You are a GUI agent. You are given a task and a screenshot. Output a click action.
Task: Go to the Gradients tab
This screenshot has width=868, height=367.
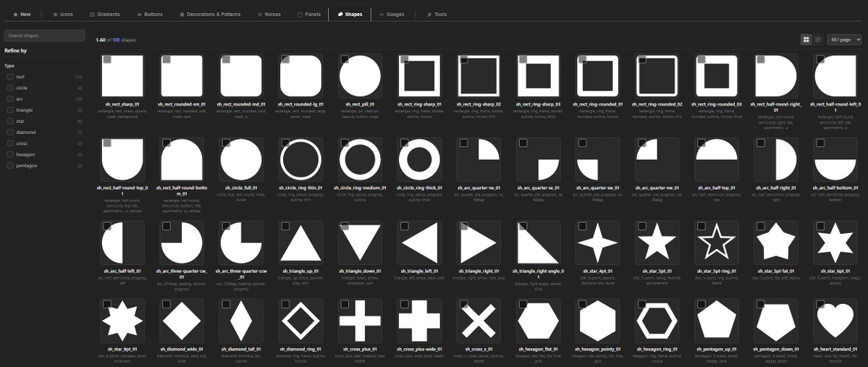click(105, 14)
